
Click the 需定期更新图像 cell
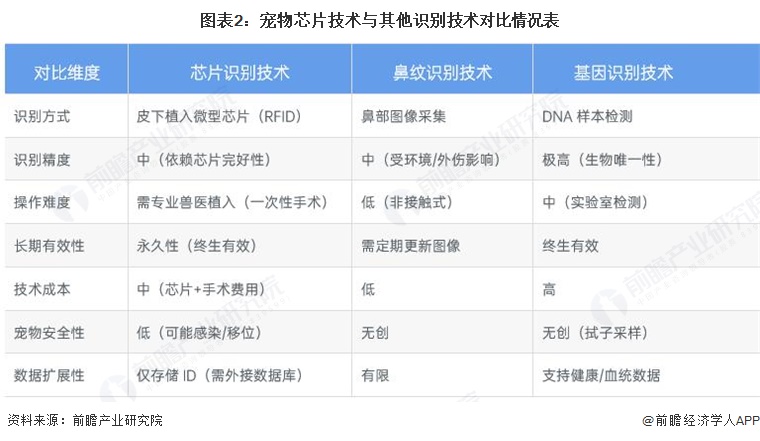point(411,246)
